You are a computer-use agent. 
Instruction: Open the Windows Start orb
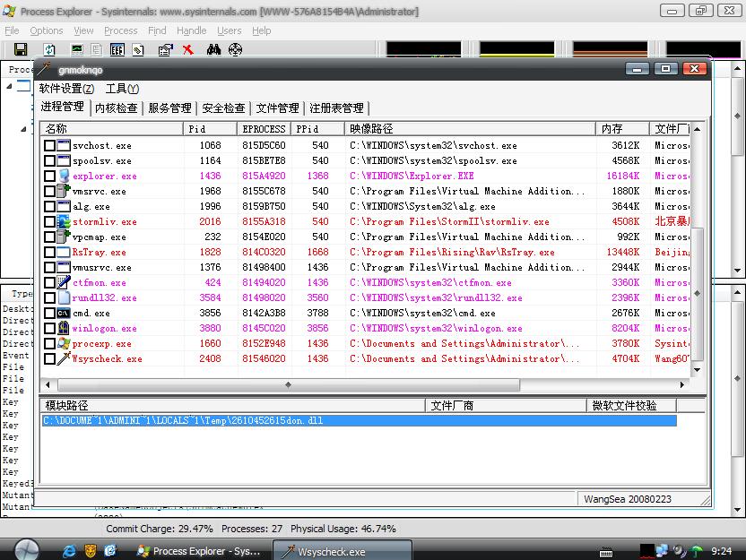[x=27, y=550]
